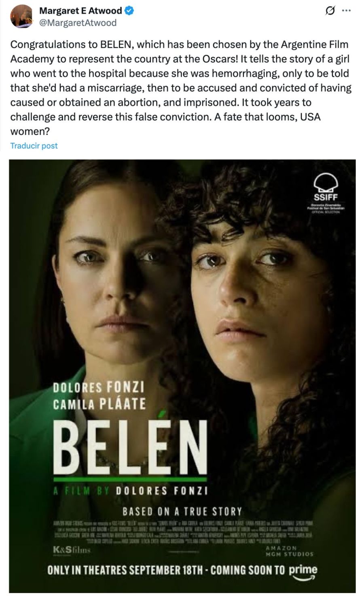The image size is (364, 608).
Task: Translate the post via Traducir post
Action: pyautogui.click(x=34, y=146)
